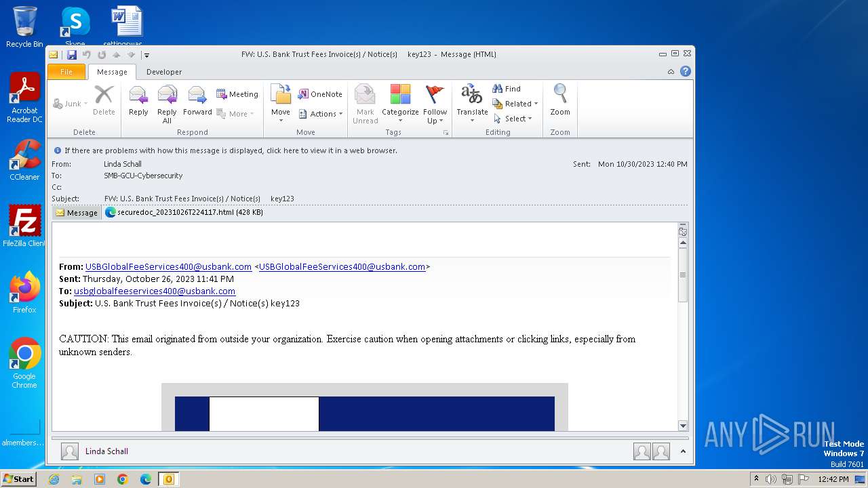Click USBGlobalFeeServices400@usbank.com sender link

(168, 266)
